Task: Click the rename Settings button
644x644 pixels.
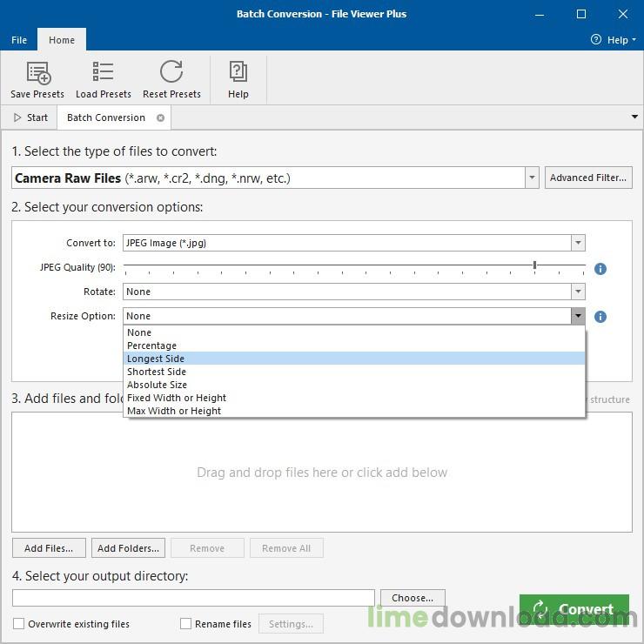Action: click(x=291, y=623)
